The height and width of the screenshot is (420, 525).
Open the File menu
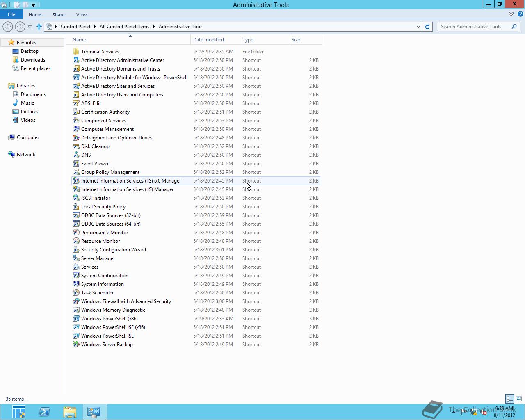tap(11, 14)
